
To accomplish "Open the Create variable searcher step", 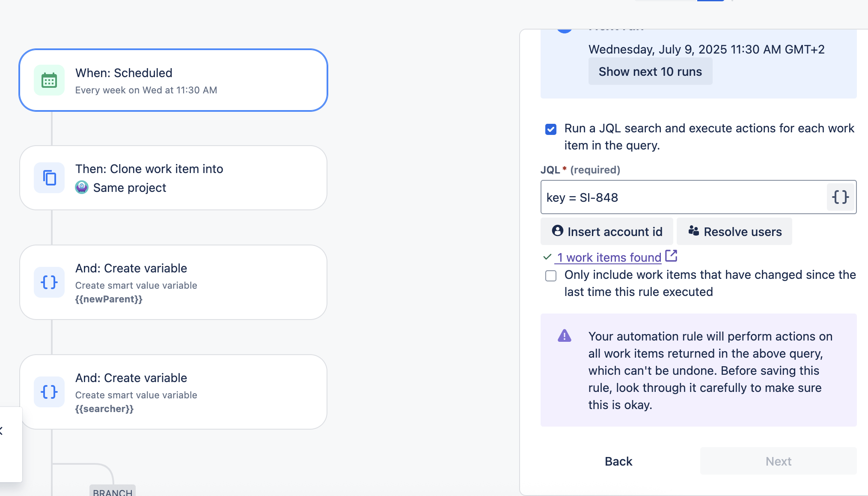I will pos(173,392).
